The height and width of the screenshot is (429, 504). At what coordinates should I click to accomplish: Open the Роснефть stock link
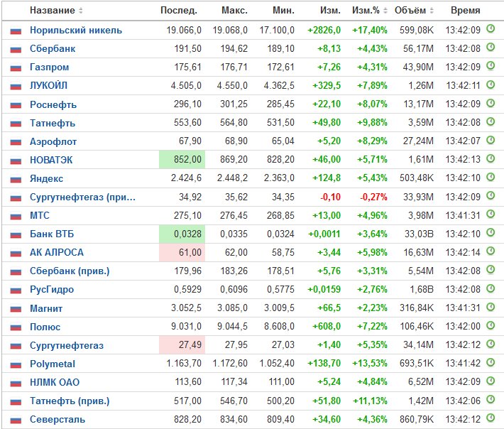point(53,104)
